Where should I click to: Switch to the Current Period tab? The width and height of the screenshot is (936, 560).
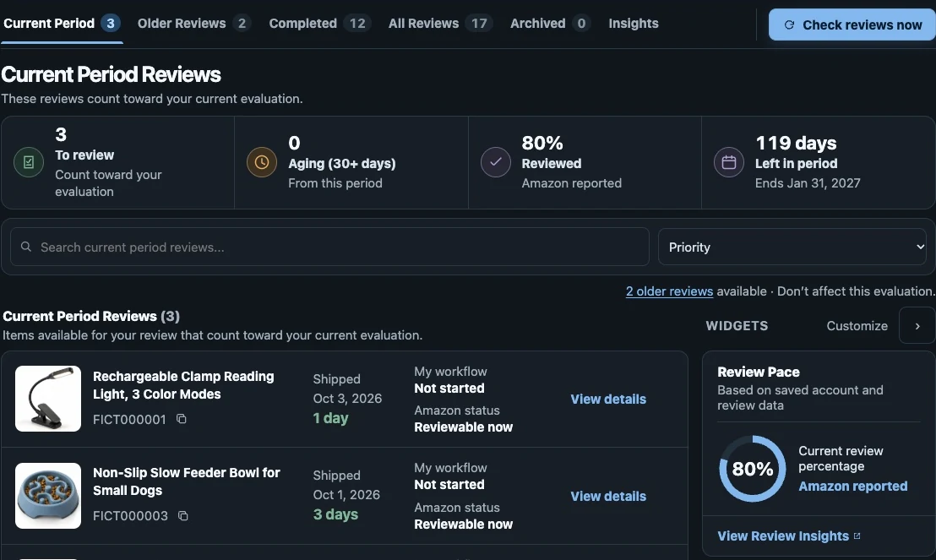pyautogui.click(x=62, y=24)
